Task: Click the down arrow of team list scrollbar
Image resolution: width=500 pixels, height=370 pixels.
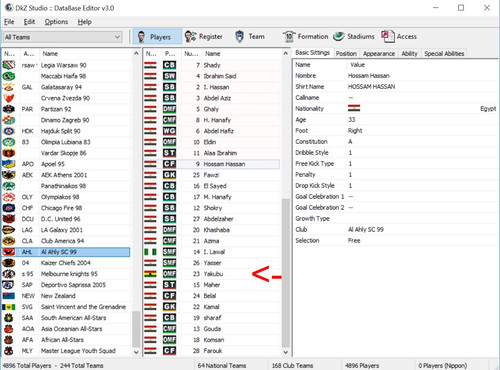Action: pyautogui.click(x=136, y=352)
